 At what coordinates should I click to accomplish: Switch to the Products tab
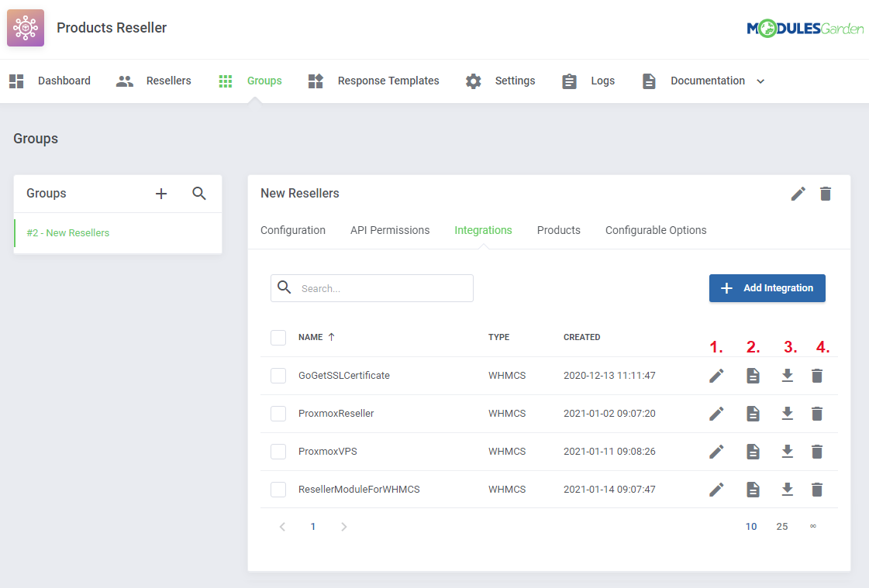[x=559, y=230]
